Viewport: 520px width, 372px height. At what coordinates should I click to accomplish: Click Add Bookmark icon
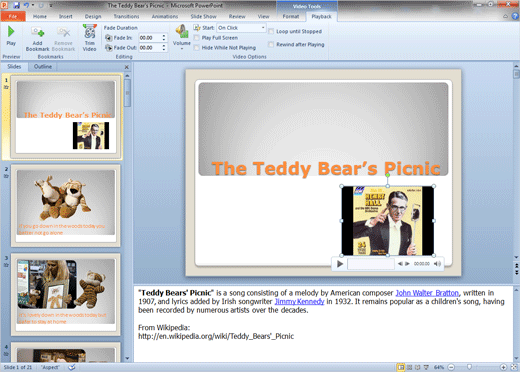click(x=37, y=32)
